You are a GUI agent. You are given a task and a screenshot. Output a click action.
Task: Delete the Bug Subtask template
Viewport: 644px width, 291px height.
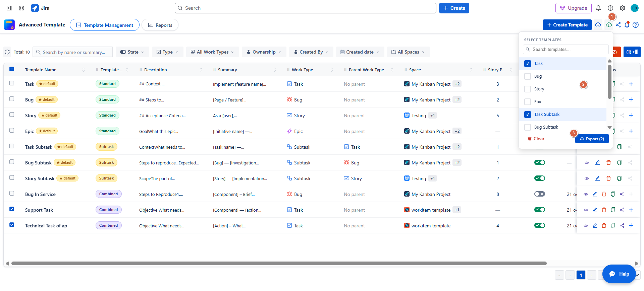608,163
